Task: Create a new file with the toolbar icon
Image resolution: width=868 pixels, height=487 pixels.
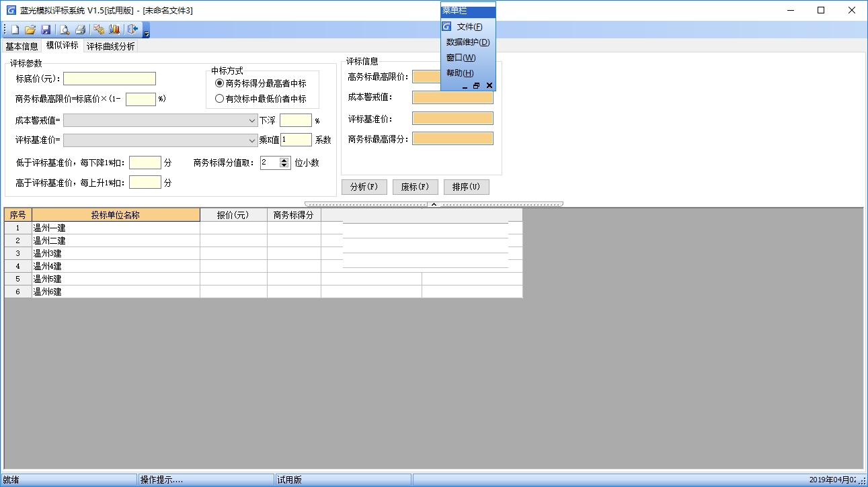Action: (x=15, y=30)
